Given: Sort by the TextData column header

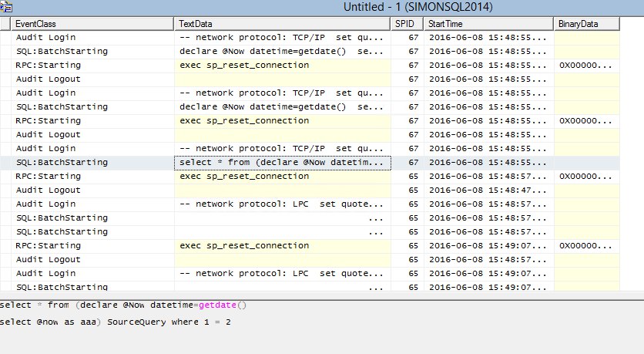Looking at the screenshot, I should (282, 24).
